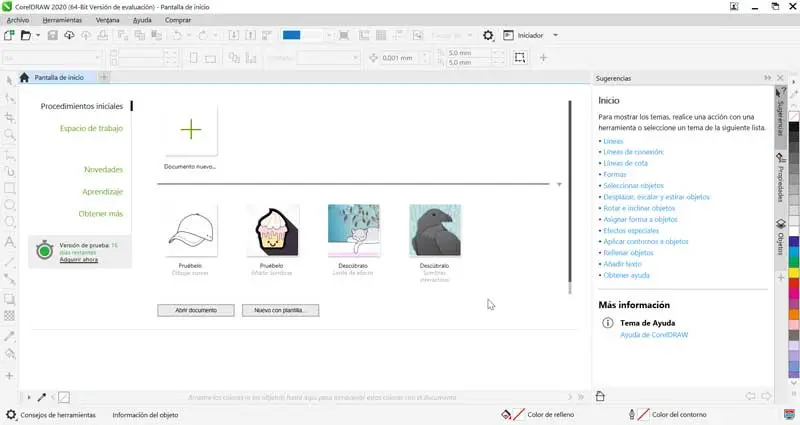The width and height of the screenshot is (800, 425).
Task: Open the Rellenar objetos topic
Action: tap(628, 253)
